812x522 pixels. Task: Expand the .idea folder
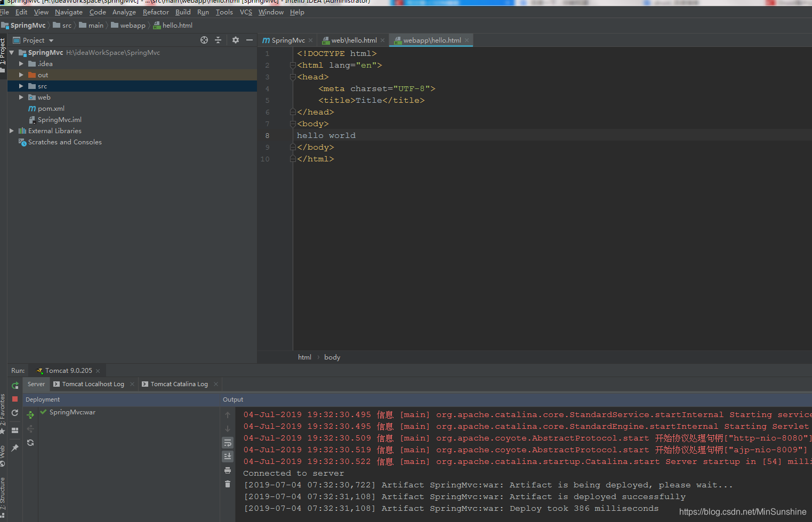click(21, 64)
